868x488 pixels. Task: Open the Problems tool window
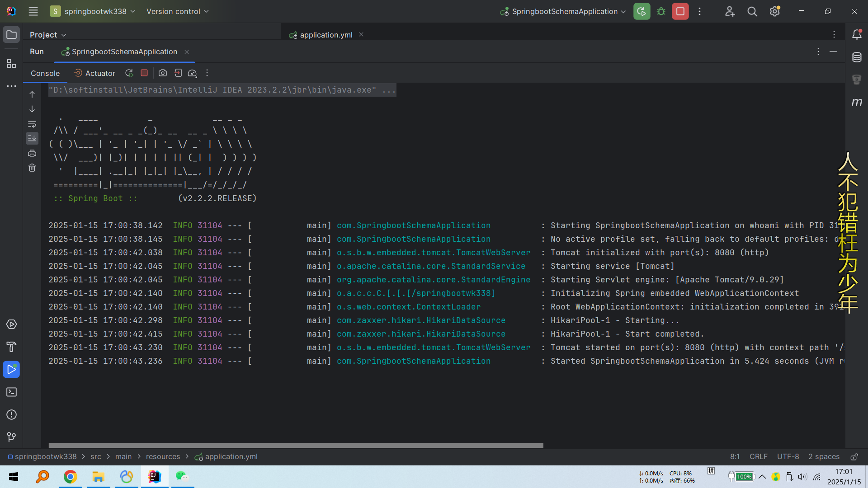pyautogui.click(x=11, y=415)
